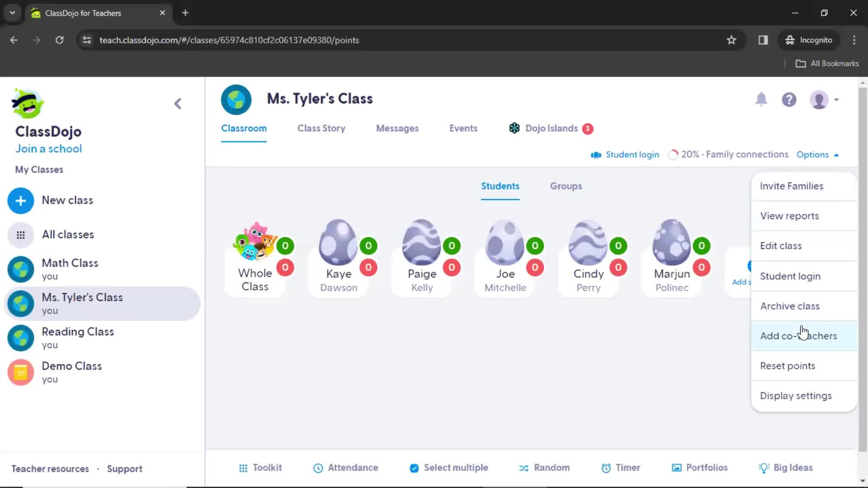
Task: Open the Big Ideas tool
Action: click(x=786, y=468)
